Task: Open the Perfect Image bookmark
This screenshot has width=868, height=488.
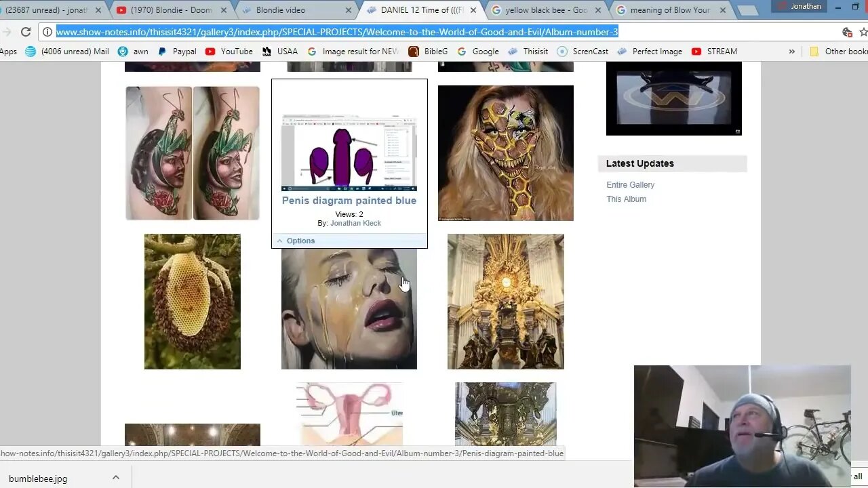Action: pos(650,52)
